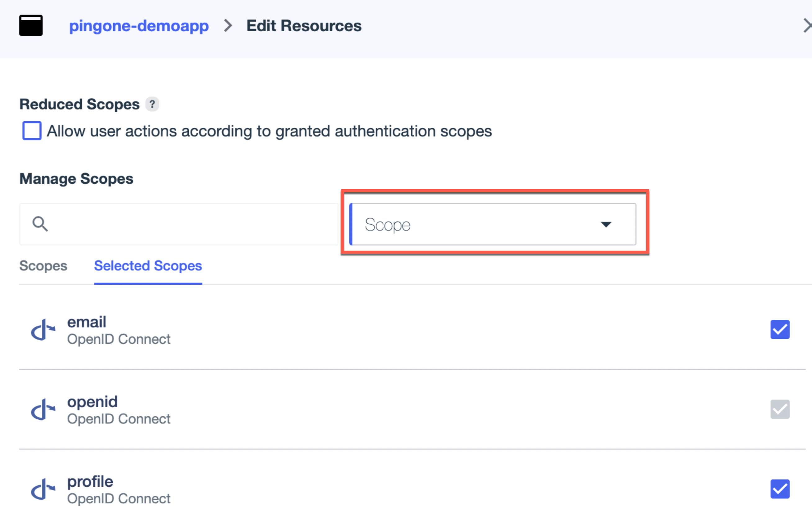This screenshot has height=513, width=812.
Task: Click the OpenID icon beside openid
Action: pos(43,409)
